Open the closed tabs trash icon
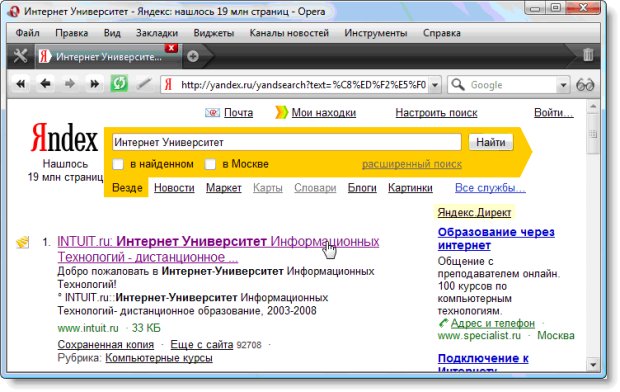 (x=588, y=55)
